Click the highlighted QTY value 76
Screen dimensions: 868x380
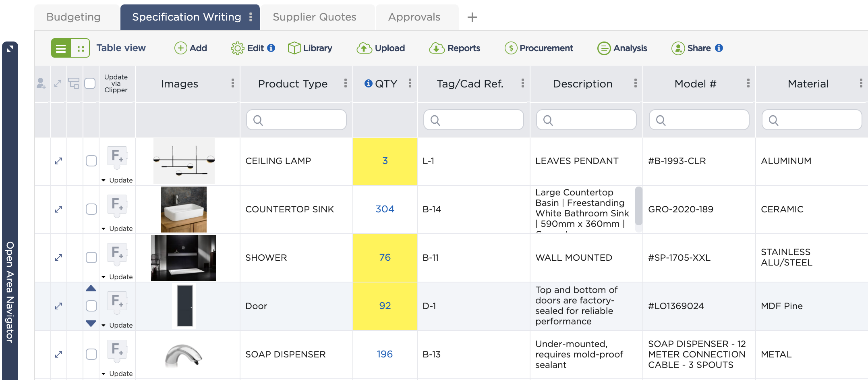pyautogui.click(x=385, y=257)
